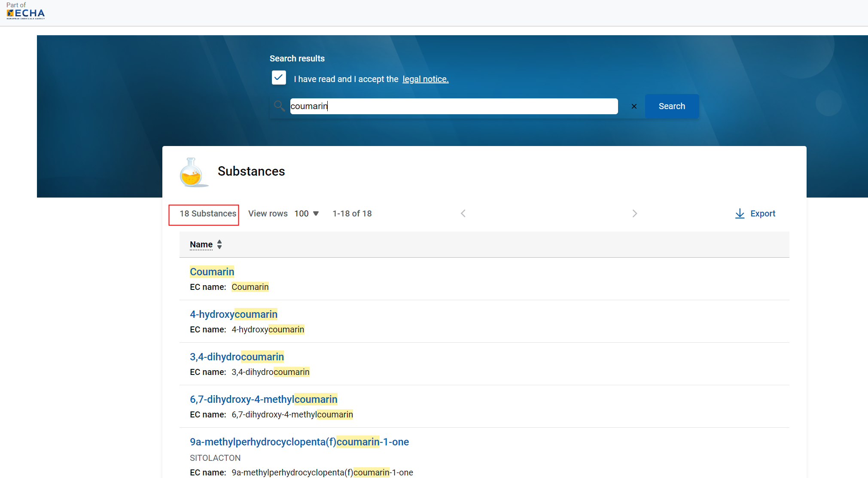868x478 pixels.
Task: Uncheck the legal notice acceptance checkbox
Action: click(x=279, y=78)
